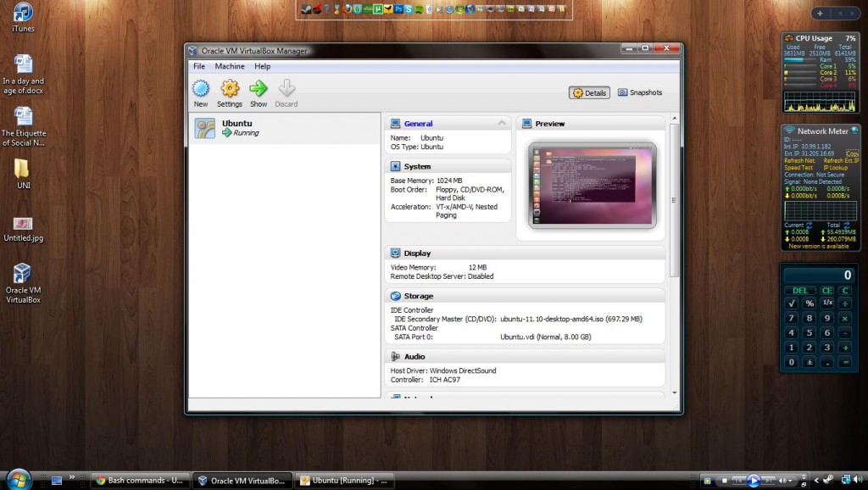
Task: Open the media player volume dropdown arrow
Action: tap(791, 481)
